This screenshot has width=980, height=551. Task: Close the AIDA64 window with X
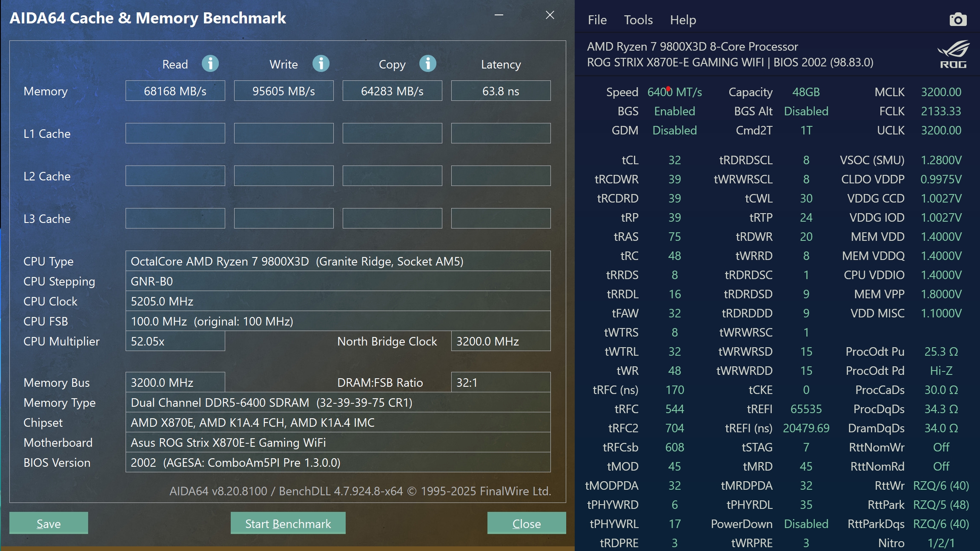point(550,15)
